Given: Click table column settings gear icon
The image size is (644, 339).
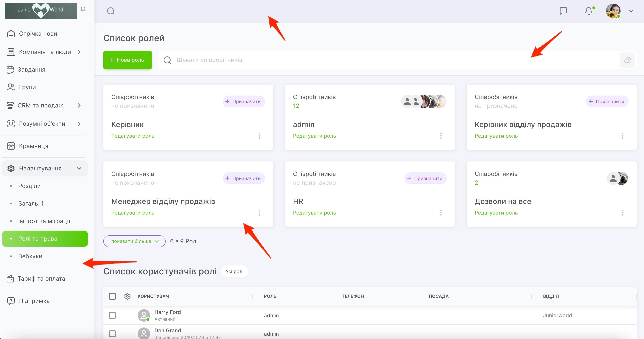Looking at the screenshot, I should [x=127, y=296].
